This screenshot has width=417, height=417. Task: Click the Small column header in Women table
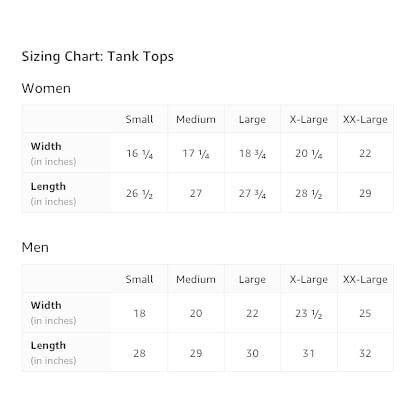139,119
